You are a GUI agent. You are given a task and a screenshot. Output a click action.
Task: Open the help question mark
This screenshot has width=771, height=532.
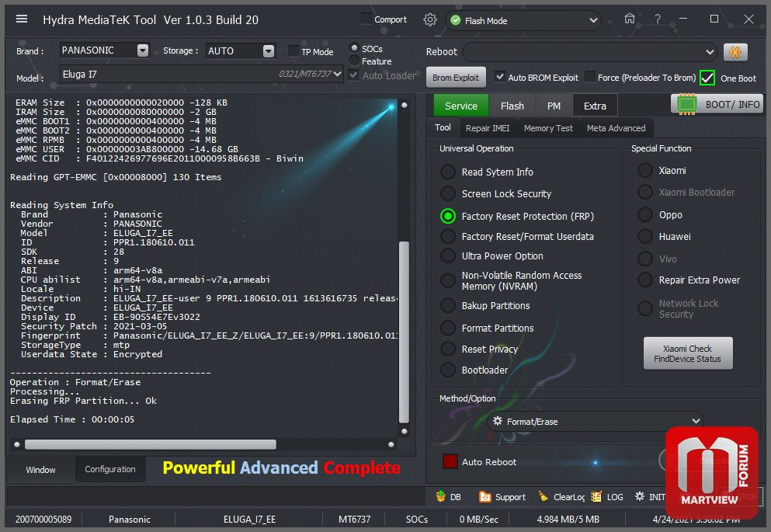coord(658,19)
